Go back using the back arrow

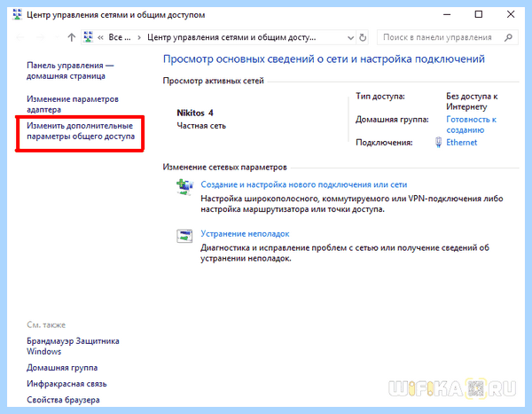tap(20, 37)
